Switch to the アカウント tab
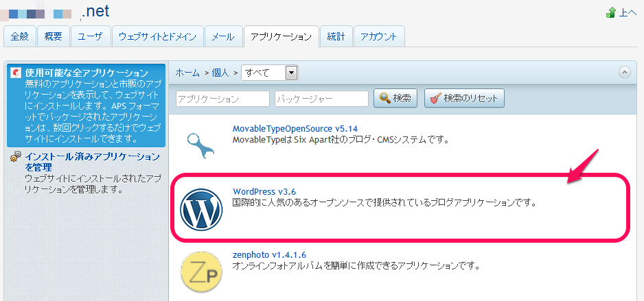This screenshot has width=644, height=301. point(379,36)
